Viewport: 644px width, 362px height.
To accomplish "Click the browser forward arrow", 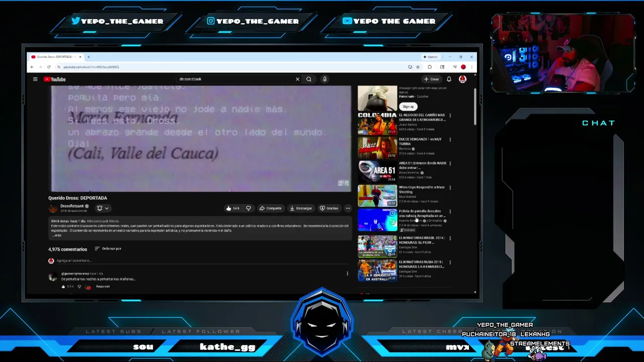I will pyautogui.click(x=40, y=67).
